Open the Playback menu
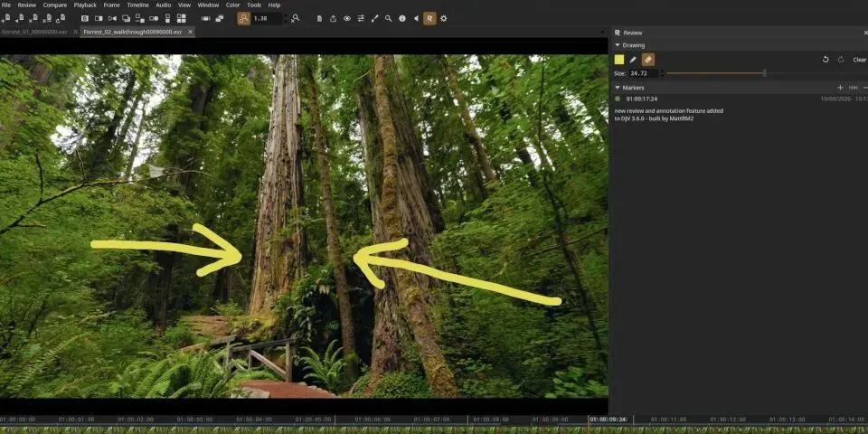The height and width of the screenshot is (434, 868). [x=85, y=5]
